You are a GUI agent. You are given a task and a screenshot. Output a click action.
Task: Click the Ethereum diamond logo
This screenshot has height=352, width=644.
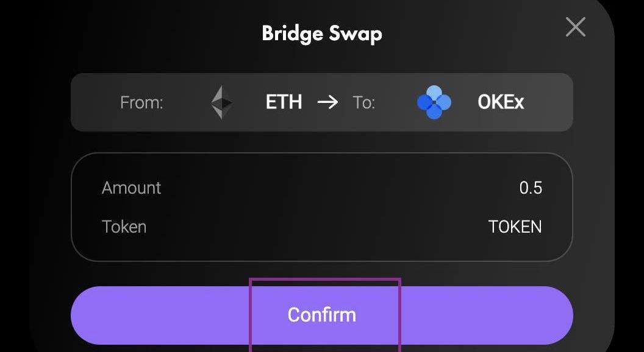click(221, 102)
